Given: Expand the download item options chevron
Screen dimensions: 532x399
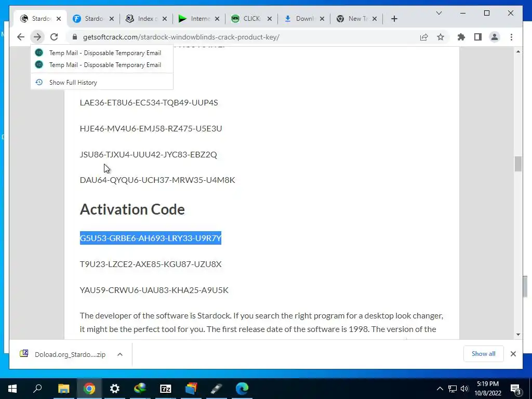Looking at the screenshot, I should pos(120,354).
